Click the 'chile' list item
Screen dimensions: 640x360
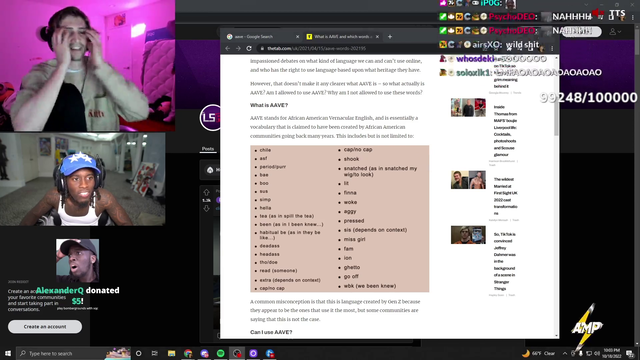265,150
